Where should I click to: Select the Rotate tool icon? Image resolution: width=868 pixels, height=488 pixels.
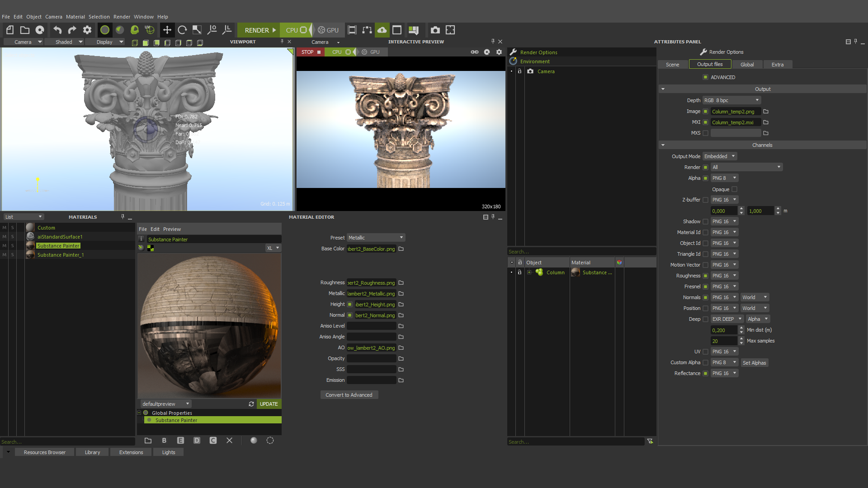pos(182,30)
